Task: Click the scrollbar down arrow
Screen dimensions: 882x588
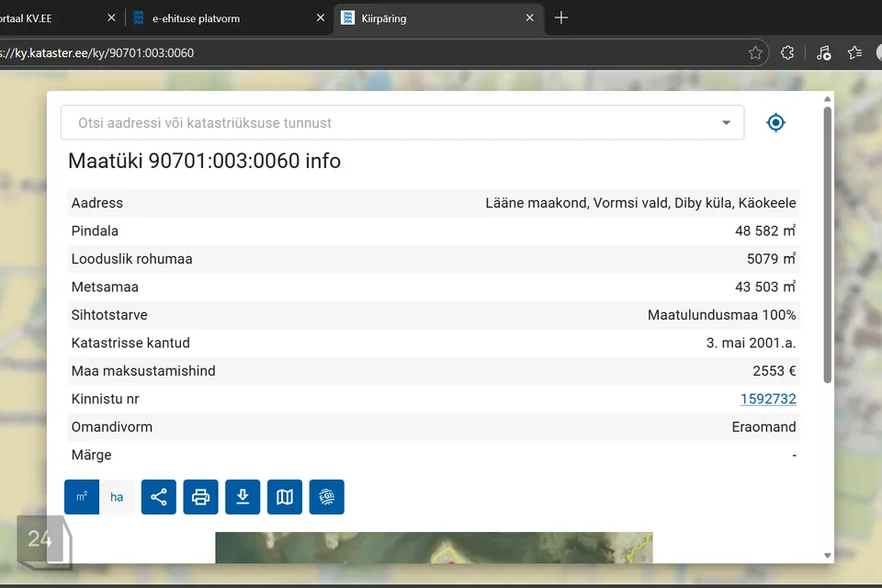Action: (x=828, y=555)
